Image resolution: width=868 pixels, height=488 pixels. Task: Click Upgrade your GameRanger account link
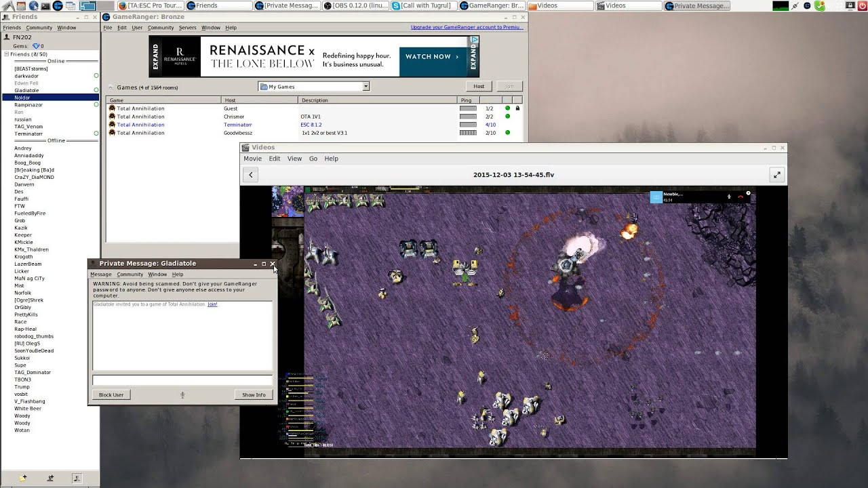coord(467,28)
